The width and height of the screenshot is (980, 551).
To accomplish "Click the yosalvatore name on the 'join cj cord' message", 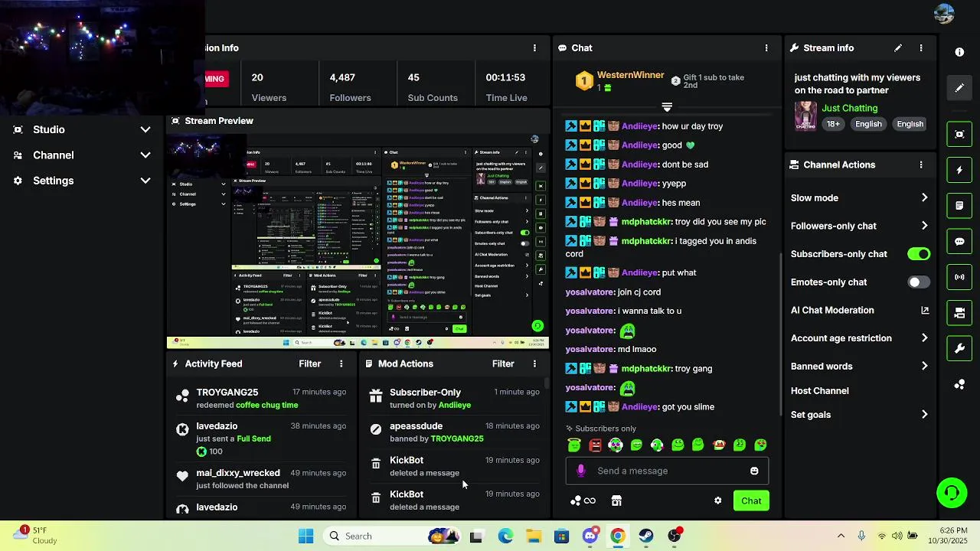I will [590, 292].
